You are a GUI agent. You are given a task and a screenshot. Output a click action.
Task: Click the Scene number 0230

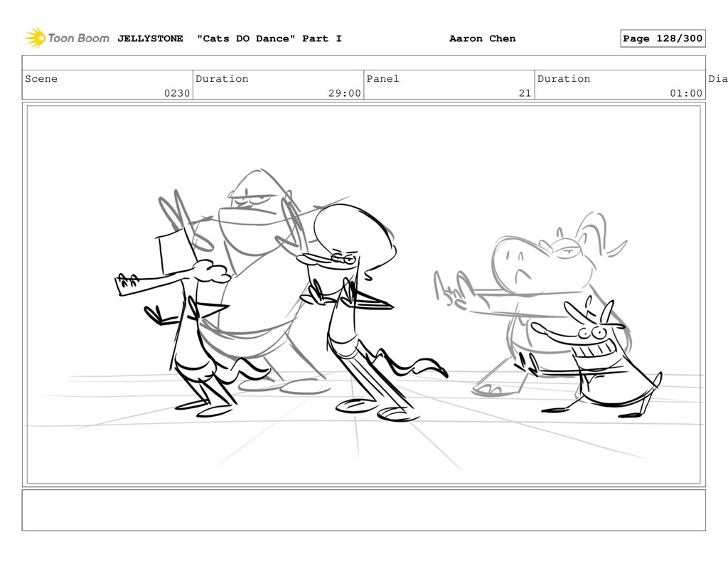point(177,93)
